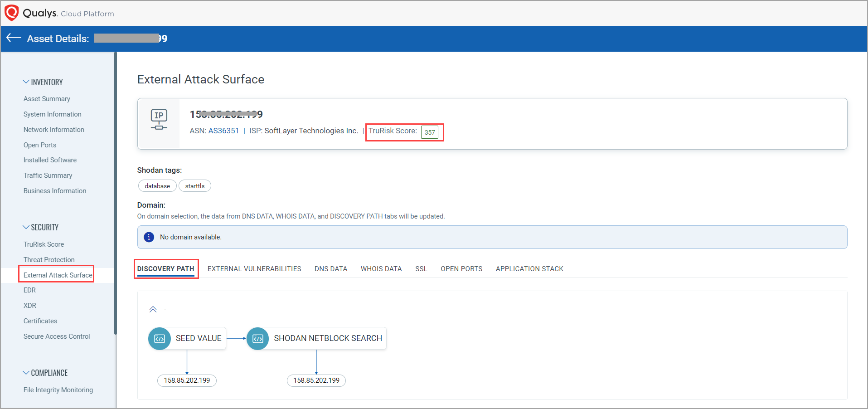Image resolution: width=868 pixels, height=409 pixels.
Task: Go to Open Ports in the sidebar
Action: click(40, 145)
